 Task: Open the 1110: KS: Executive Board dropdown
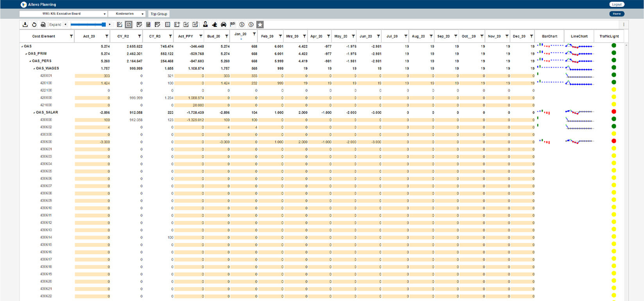(63, 14)
